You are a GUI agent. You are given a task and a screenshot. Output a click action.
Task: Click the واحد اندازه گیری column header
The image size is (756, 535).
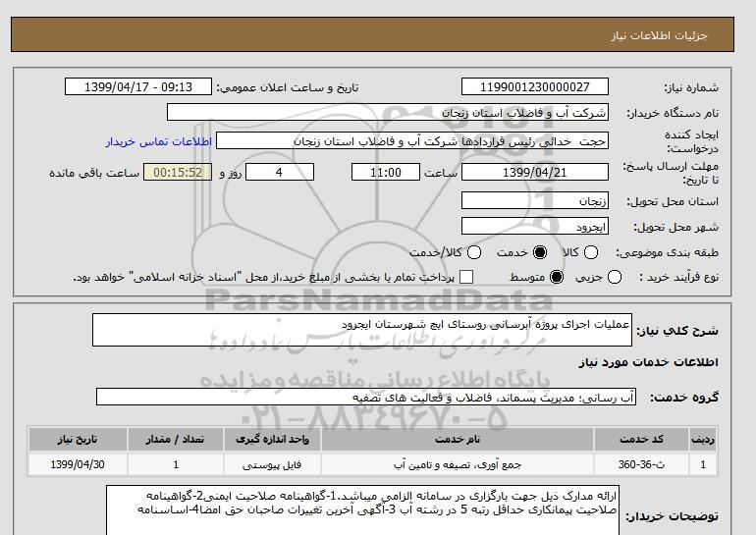pos(272,439)
